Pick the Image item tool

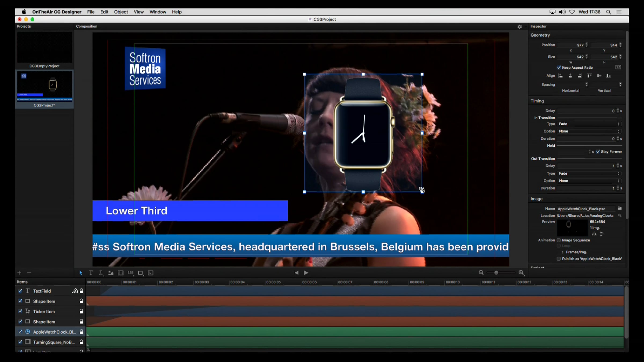pyautogui.click(x=111, y=273)
